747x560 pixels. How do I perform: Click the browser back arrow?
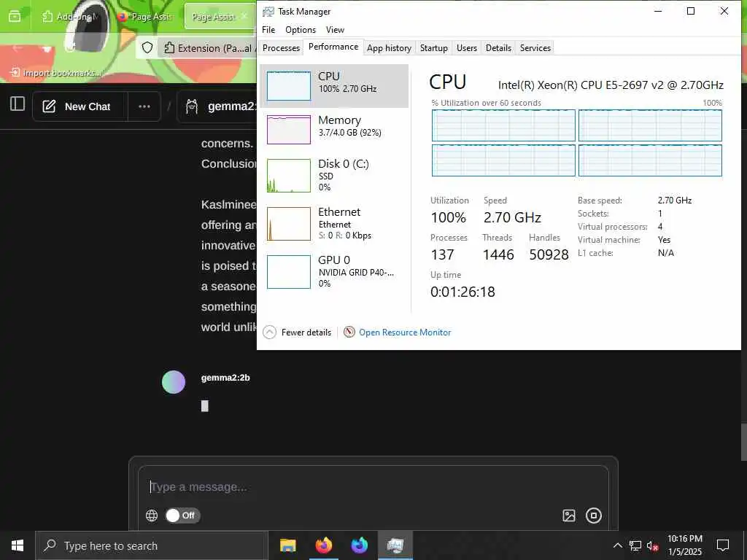pyautogui.click(x=18, y=47)
